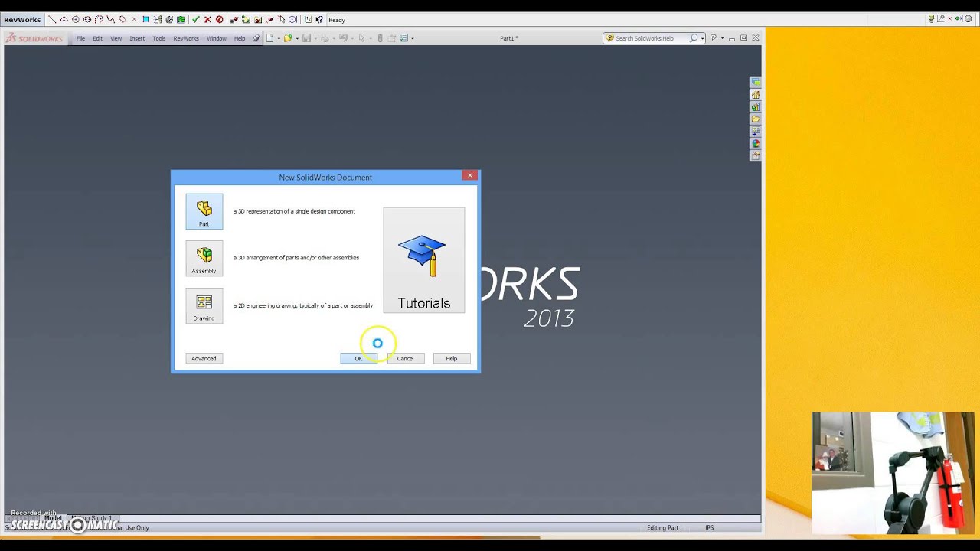Expand the search type dropdown arrow

click(x=702, y=38)
